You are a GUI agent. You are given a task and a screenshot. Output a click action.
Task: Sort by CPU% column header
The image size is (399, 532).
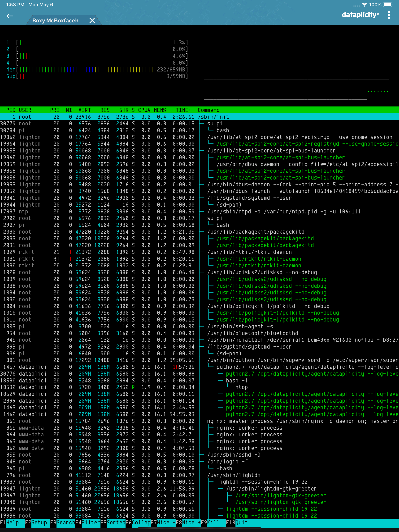point(144,110)
